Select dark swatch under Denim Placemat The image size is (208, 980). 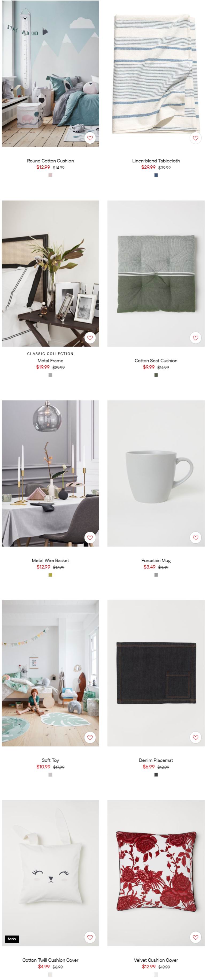point(156,775)
